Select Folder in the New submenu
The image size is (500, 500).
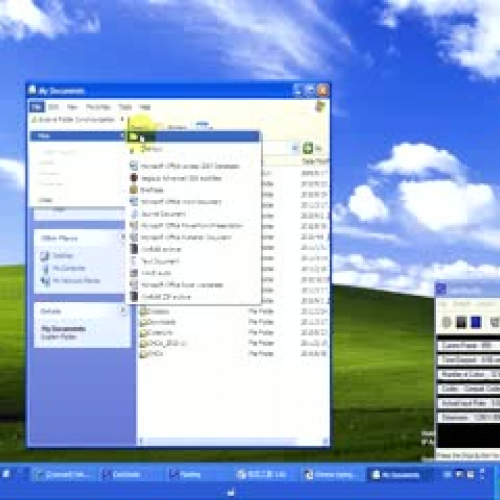[x=193, y=136]
